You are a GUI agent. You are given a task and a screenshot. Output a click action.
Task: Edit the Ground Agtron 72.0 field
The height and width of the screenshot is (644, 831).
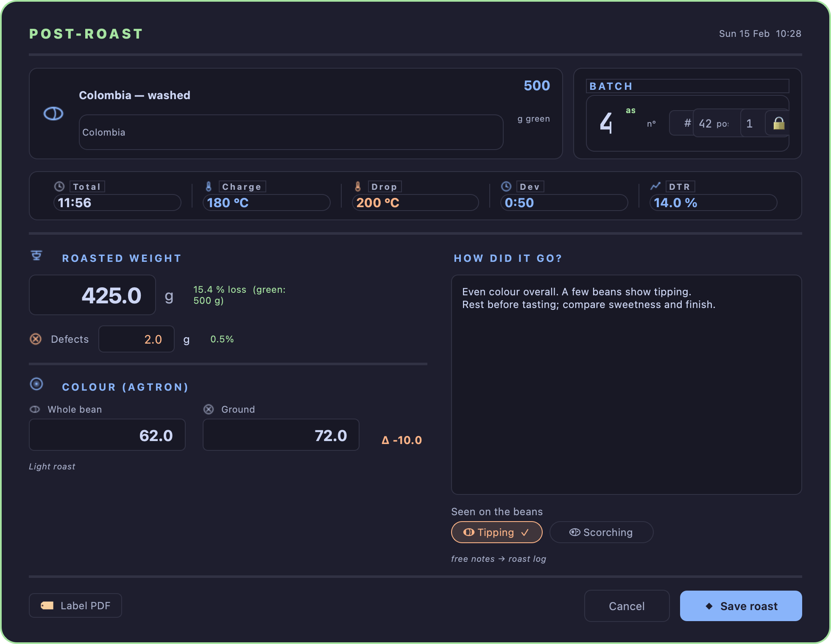coord(281,435)
